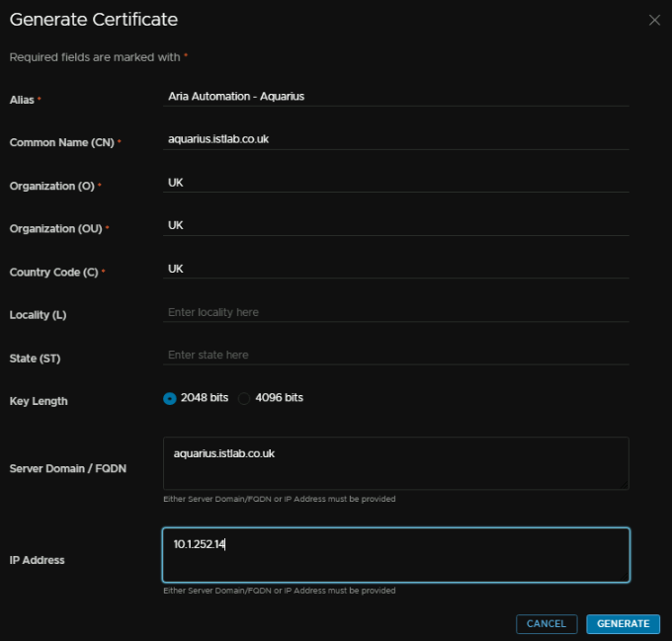672x641 pixels.
Task: Click the hint text under the Server Domain / FQDN field
Action: click(x=280, y=499)
